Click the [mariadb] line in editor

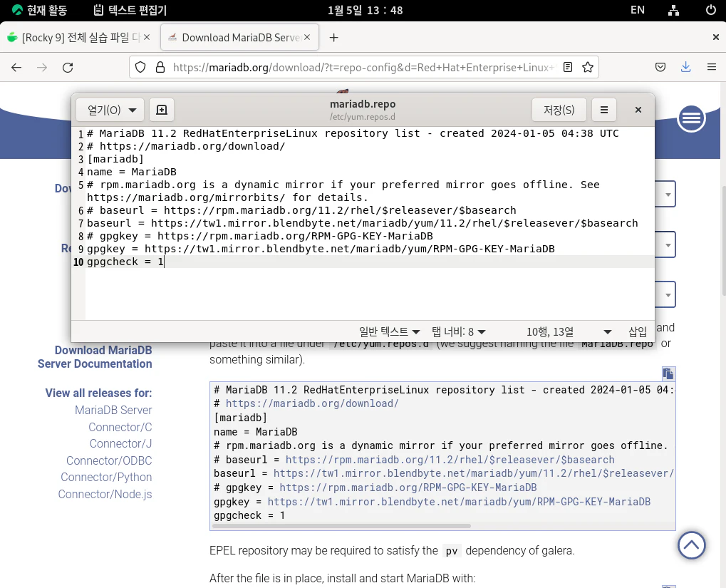(x=115, y=160)
